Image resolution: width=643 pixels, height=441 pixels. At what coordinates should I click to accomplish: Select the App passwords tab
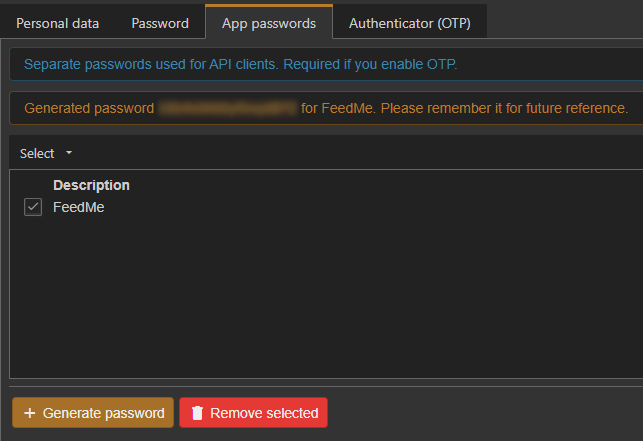point(269,22)
